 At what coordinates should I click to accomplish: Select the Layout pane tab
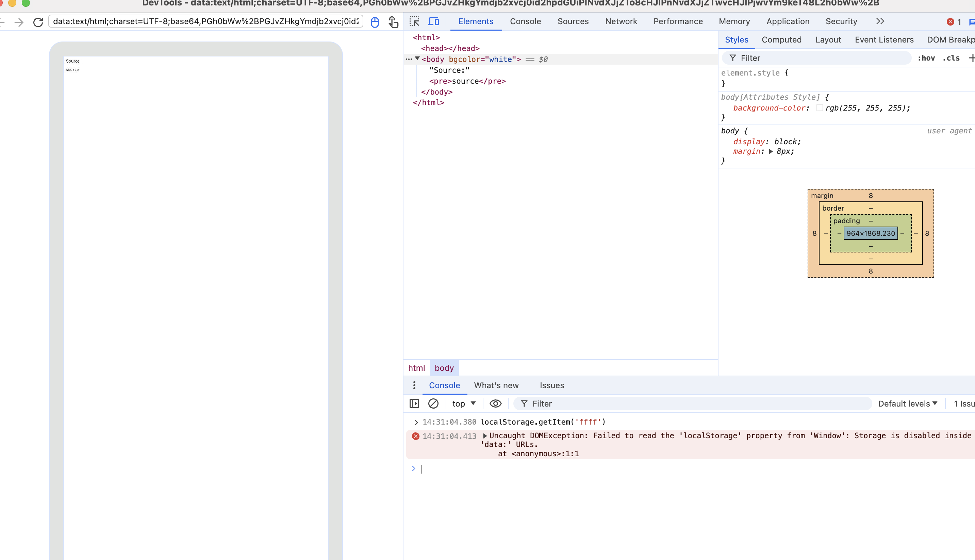pos(828,39)
